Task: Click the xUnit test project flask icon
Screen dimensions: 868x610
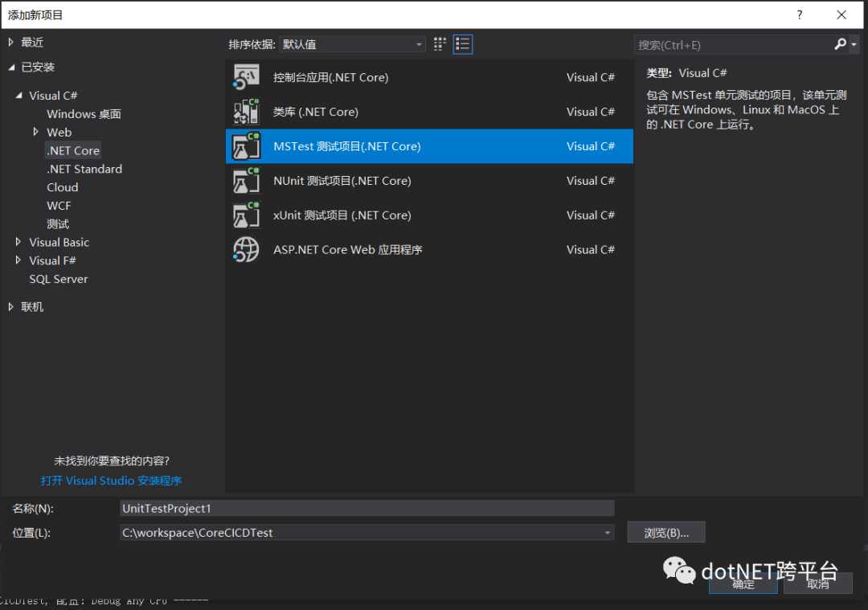Action: pos(247,215)
